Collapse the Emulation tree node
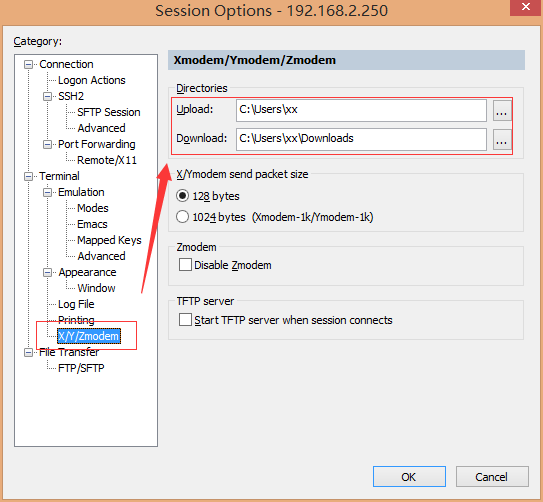This screenshot has height=502, width=543. [x=47, y=192]
